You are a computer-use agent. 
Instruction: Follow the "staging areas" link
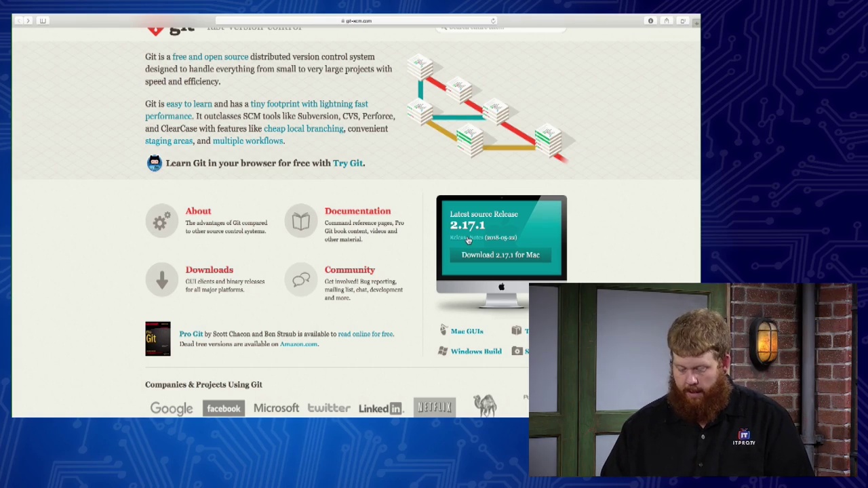[x=169, y=141]
